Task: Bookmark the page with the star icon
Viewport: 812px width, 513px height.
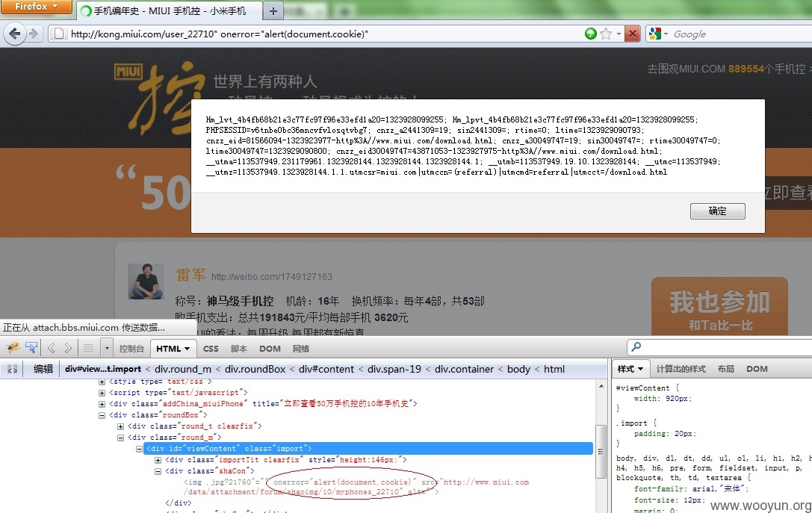Action: 605,34
